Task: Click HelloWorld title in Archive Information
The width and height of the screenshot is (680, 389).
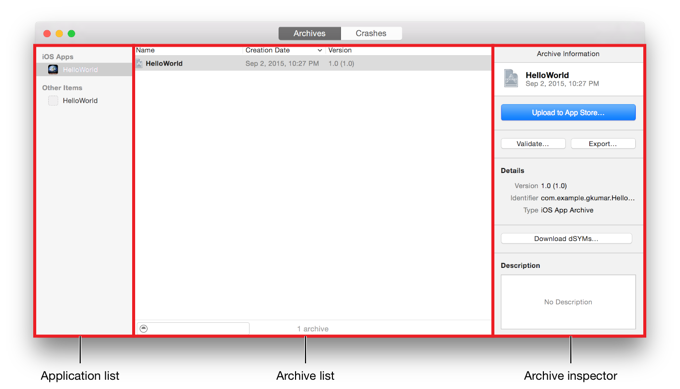Action: point(547,75)
